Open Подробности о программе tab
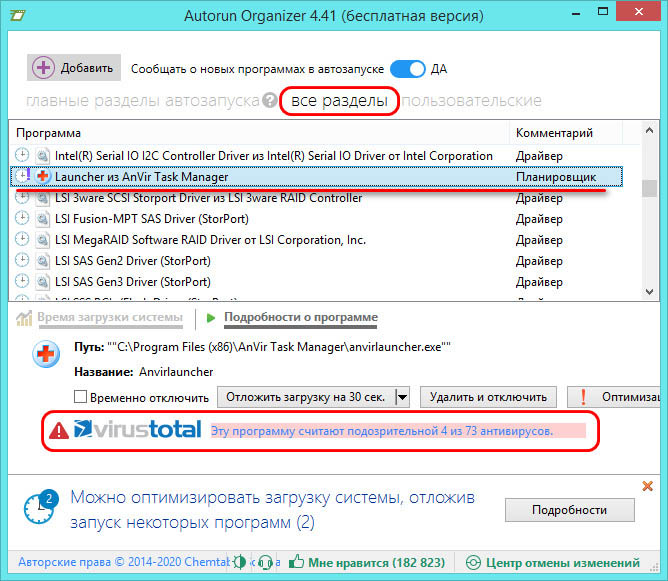Screen dimensions: 668x581 pos(301,317)
